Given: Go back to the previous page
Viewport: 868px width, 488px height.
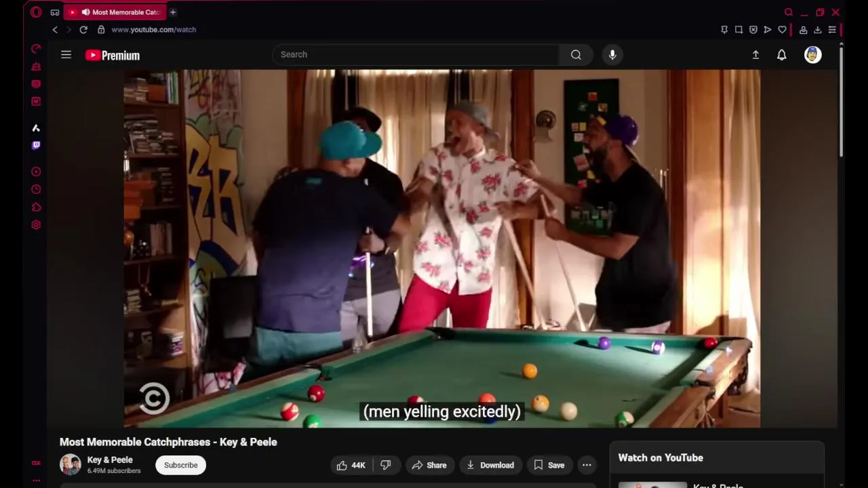Looking at the screenshot, I should pyautogui.click(x=55, y=30).
